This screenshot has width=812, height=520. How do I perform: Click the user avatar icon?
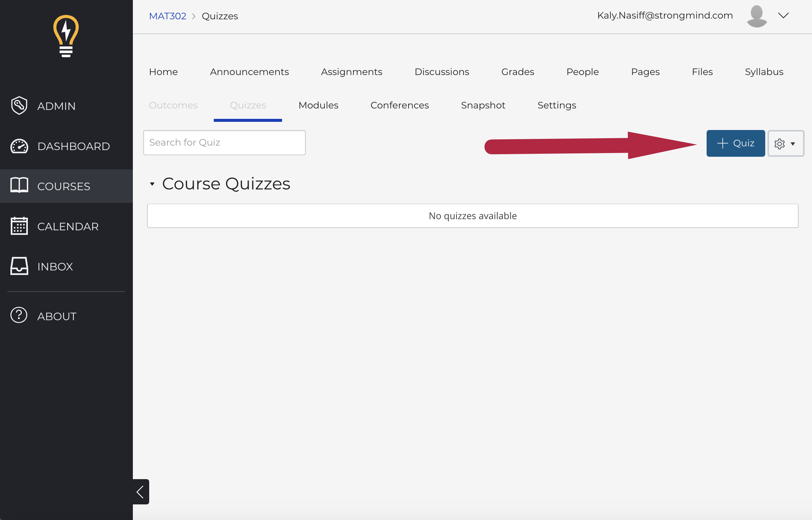click(757, 16)
